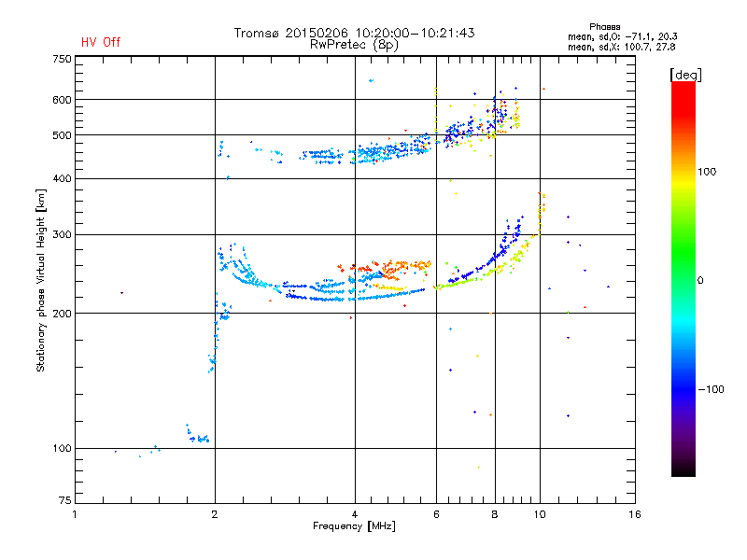
Task: Click the y-axis tick label '500'
Action: (62, 135)
